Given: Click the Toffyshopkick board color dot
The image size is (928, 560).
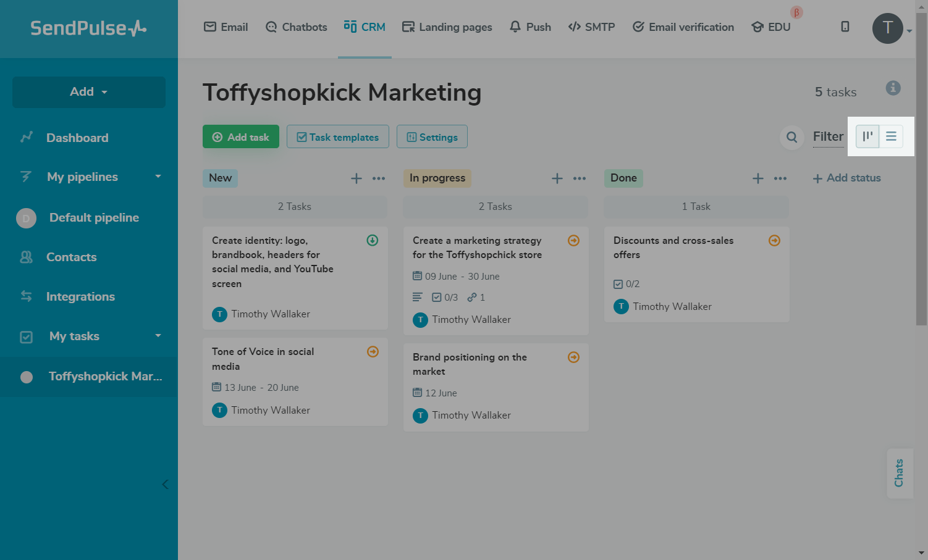Looking at the screenshot, I should (x=27, y=377).
